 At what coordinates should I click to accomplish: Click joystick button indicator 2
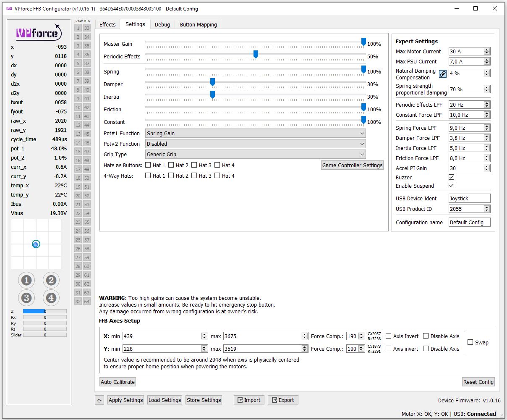pos(51,280)
